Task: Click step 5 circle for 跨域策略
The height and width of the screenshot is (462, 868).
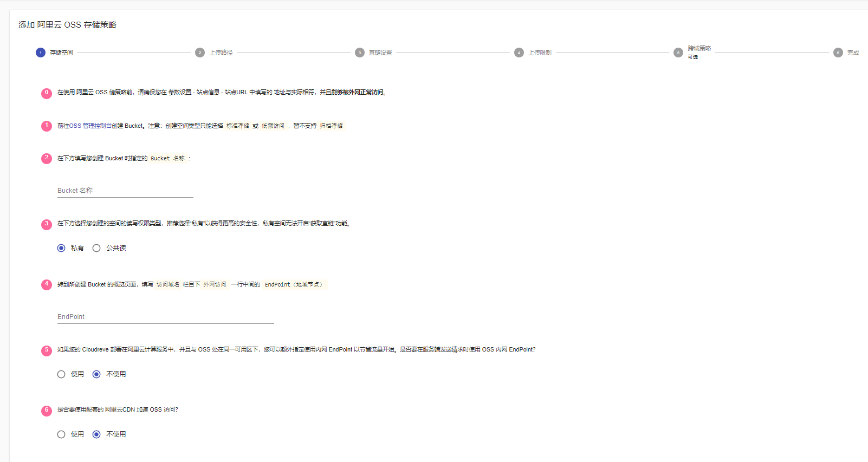Action: point(678,53)
